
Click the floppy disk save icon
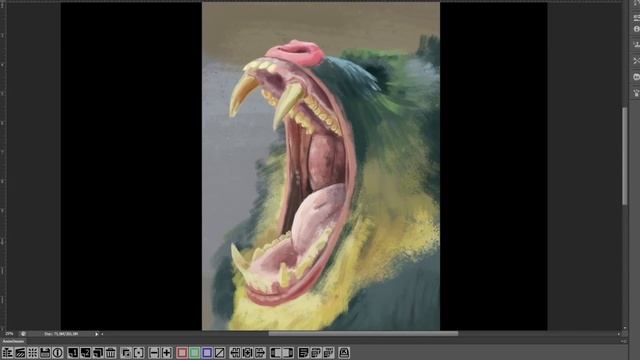pyautogui.click(x=45, y=353)
